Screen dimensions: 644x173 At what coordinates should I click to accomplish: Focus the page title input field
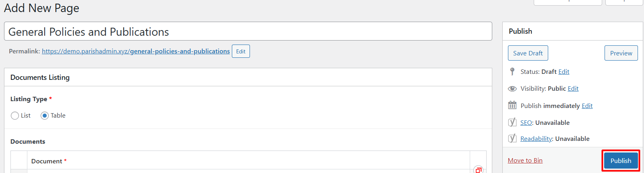click(248, 31)
